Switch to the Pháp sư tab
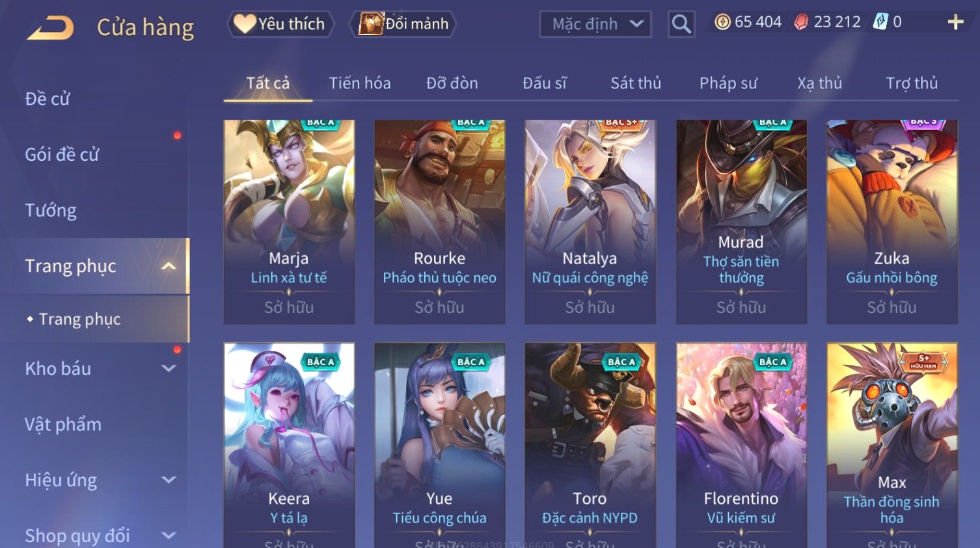The width and height of the screenshot is (980, 548). pyautogui.click(x=728, y=83)
